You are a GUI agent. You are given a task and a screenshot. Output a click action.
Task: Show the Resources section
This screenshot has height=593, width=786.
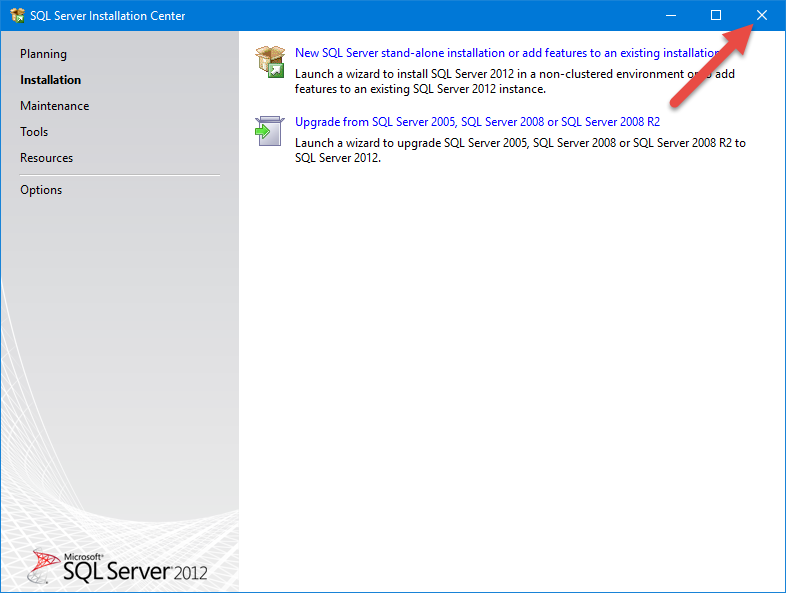46,158
